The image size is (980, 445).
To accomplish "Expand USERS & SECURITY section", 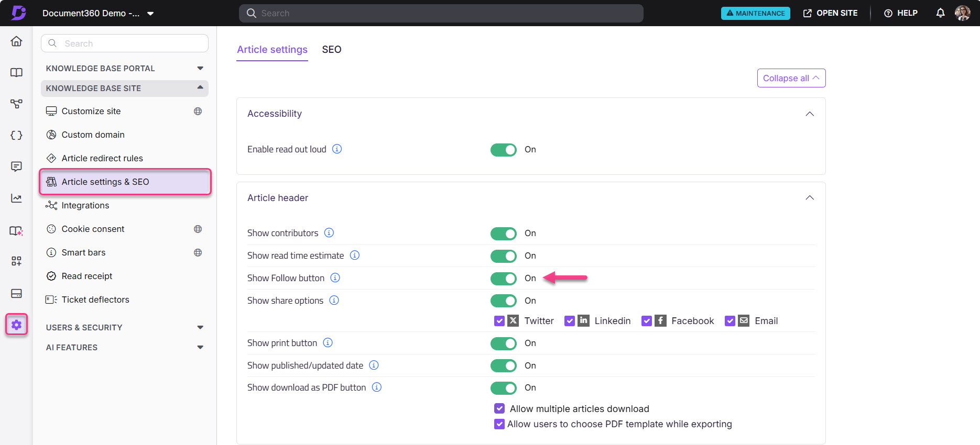I will (x=125, y=328).
